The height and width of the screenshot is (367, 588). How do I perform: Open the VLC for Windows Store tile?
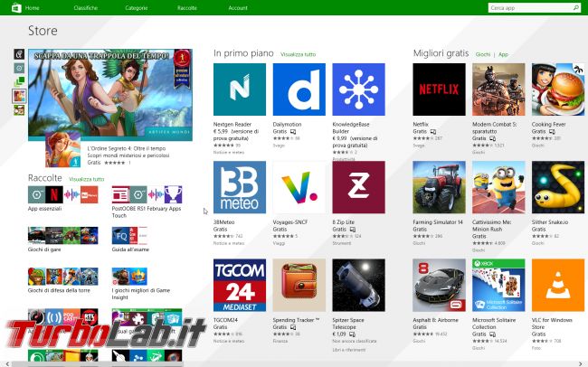557,285
